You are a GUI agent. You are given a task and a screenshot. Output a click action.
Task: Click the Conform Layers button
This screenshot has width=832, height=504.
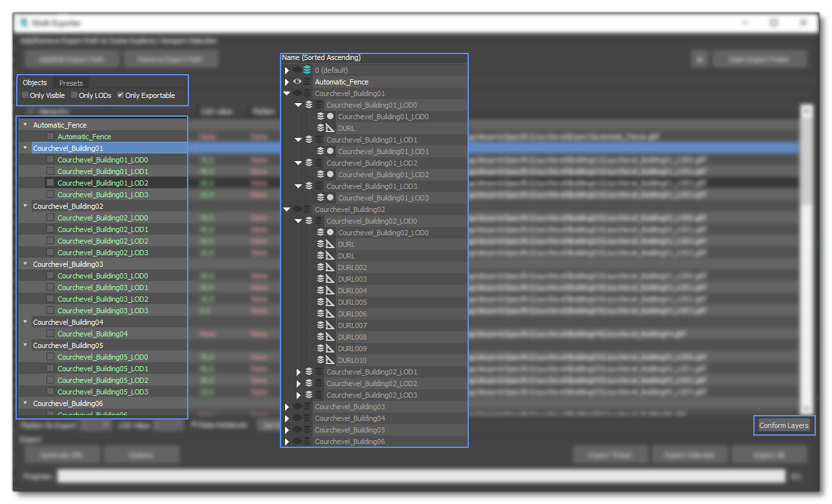(x=784, y=425)
